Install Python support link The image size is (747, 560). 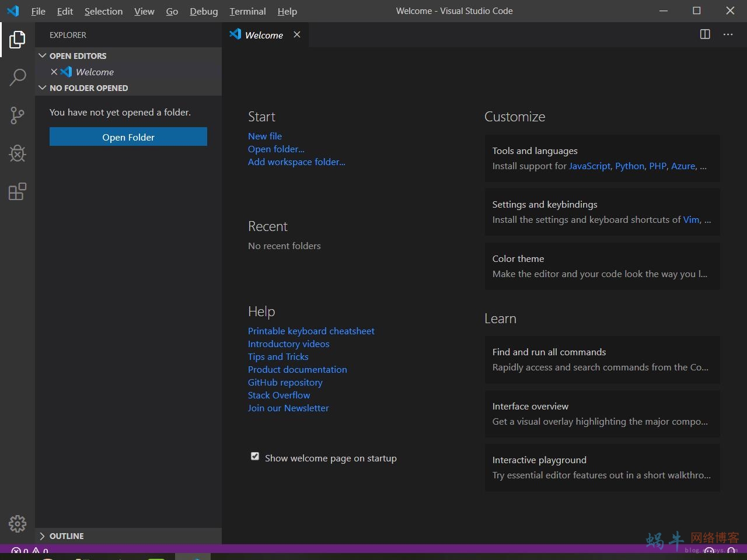click(x=630, y=166)
